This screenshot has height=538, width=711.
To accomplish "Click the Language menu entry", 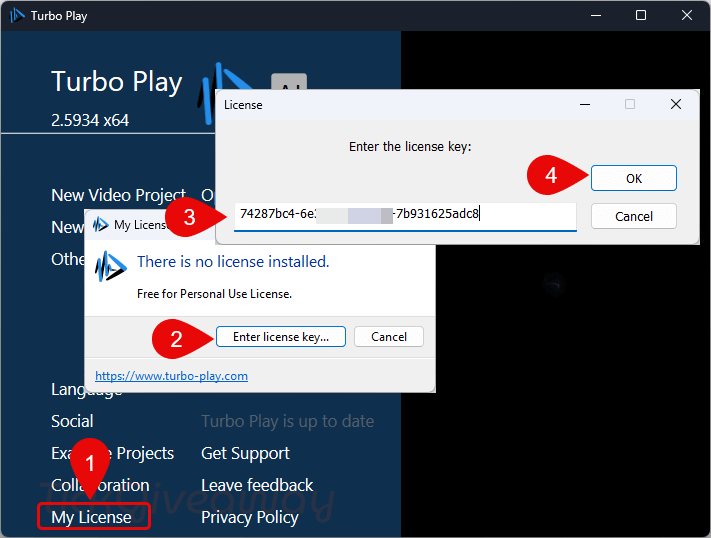I will (87, 390).
